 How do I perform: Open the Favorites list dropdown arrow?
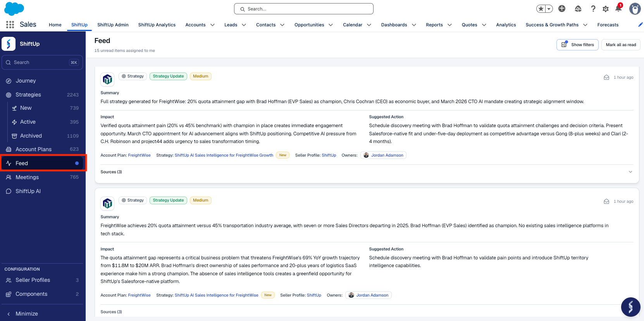pyautogui.click(x=549, y=9)
